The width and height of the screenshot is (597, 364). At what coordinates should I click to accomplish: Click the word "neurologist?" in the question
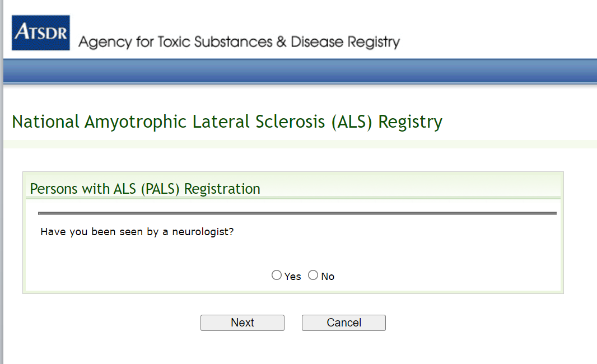pos(203,231)
